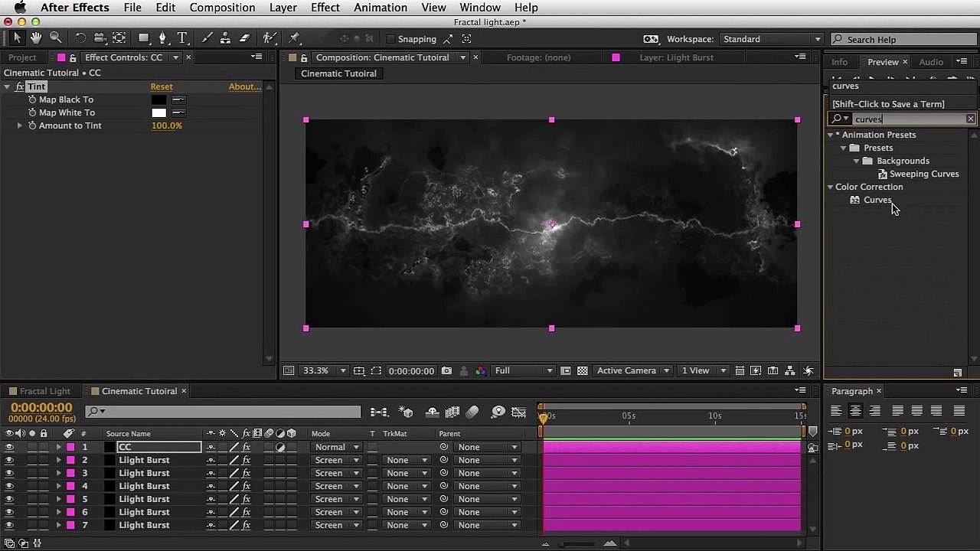Open the Graph Editor in timeline
The height and width of the screenshot is (551, 980).
519,412
